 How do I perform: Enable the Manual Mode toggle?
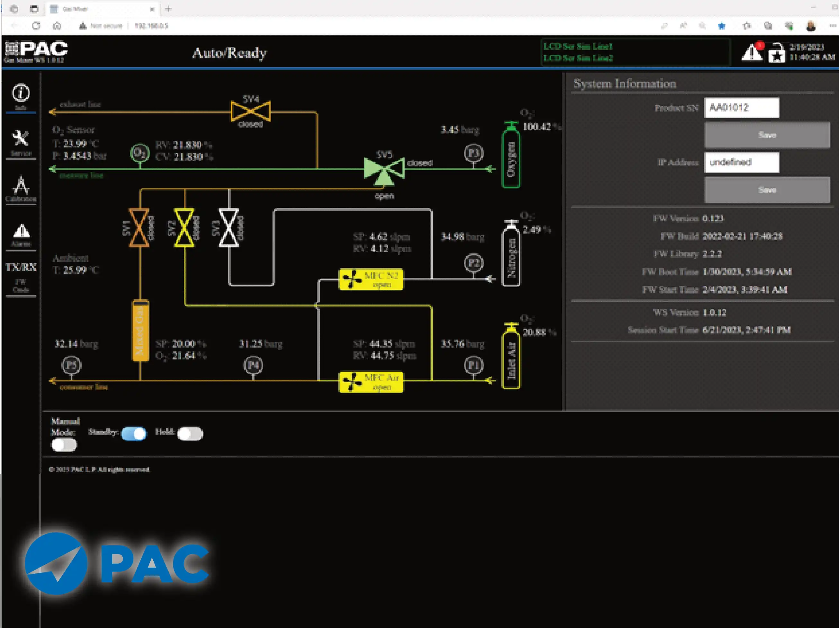[x=64, y=445]
